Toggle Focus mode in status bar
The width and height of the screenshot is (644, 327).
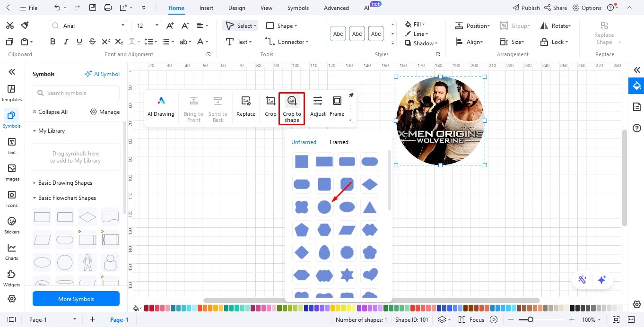tap(471, 319)
